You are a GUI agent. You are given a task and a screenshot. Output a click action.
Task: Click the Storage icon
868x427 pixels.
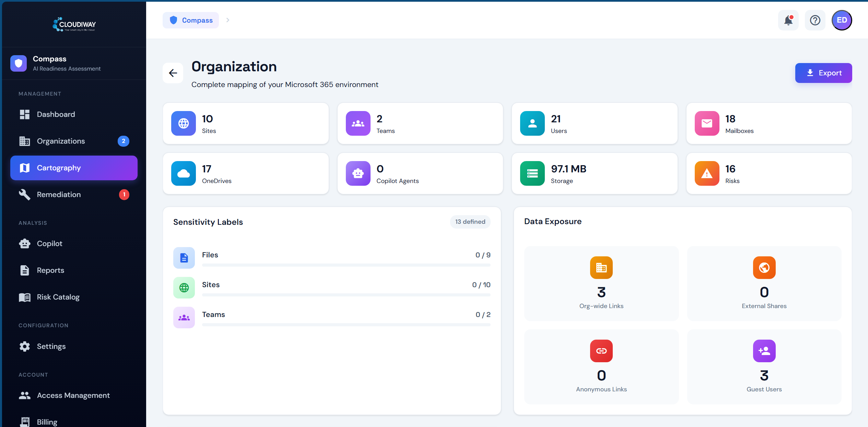pos(532,173)
